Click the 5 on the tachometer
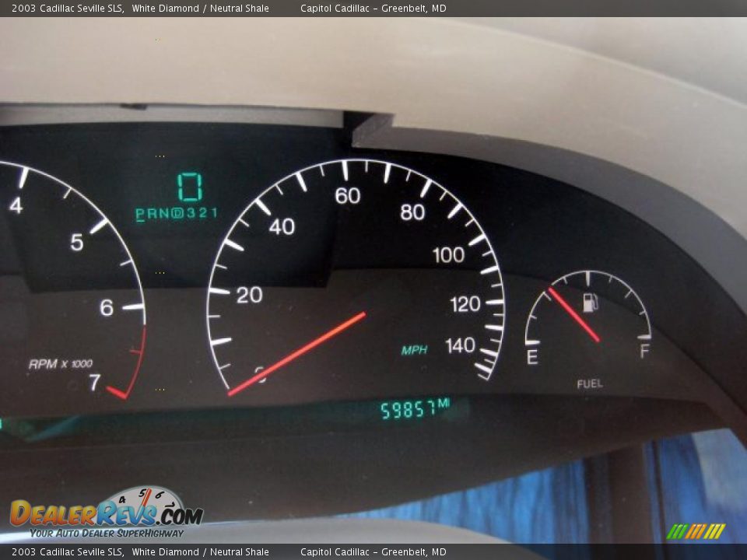Viewport: 747px width, 560px height. tap(77, 243)
